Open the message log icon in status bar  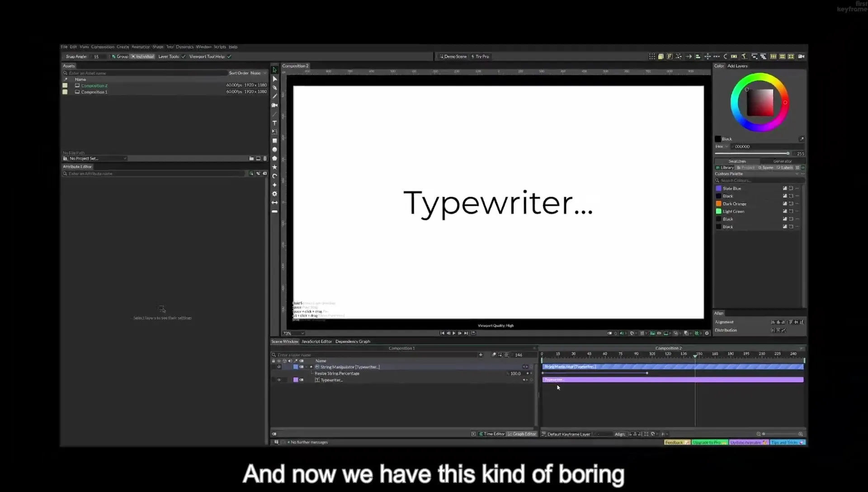click(276, 442)
